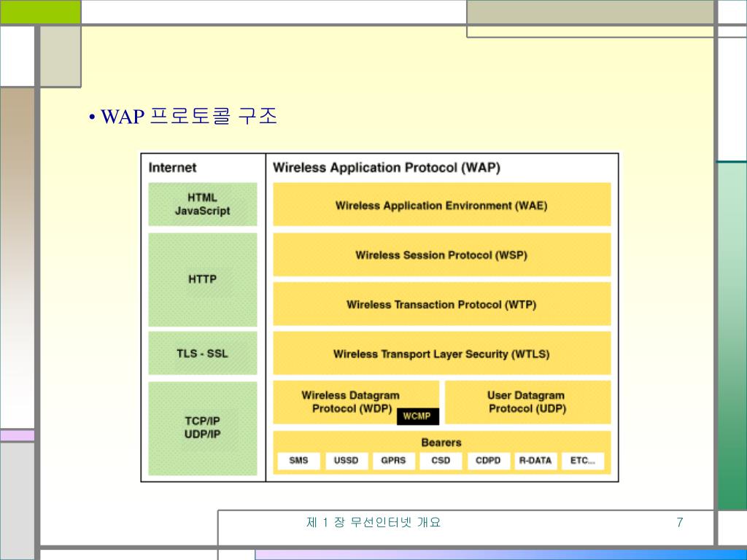This screenshot has height=560, width=747.
Task: Click the 'Internet' column heading
Action: point(172,168)
